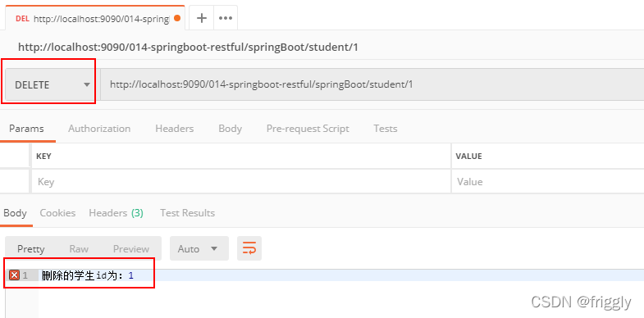Click the Key parameter input field
This screenshot has width=644, height=318.
241,181
